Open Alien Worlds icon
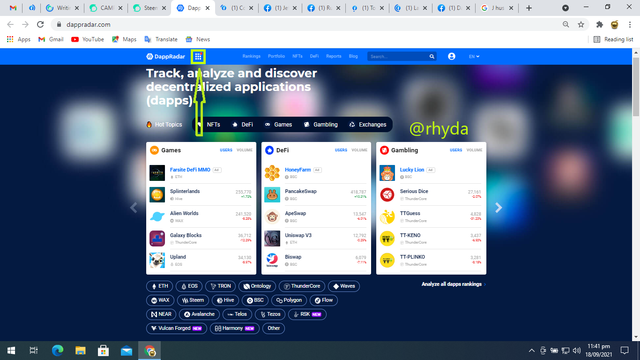Image resolution: width=640 pixels, height=360 pixels. pyautogui.click(x=157, y=217)
